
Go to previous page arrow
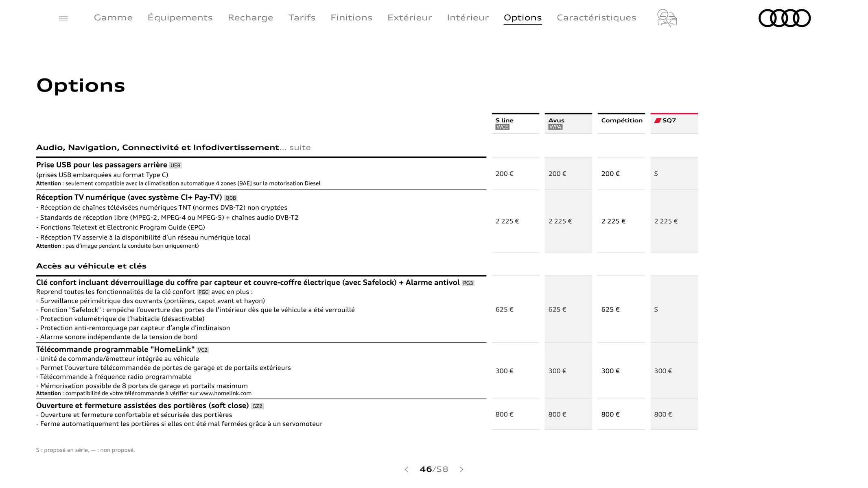[406, 469]
